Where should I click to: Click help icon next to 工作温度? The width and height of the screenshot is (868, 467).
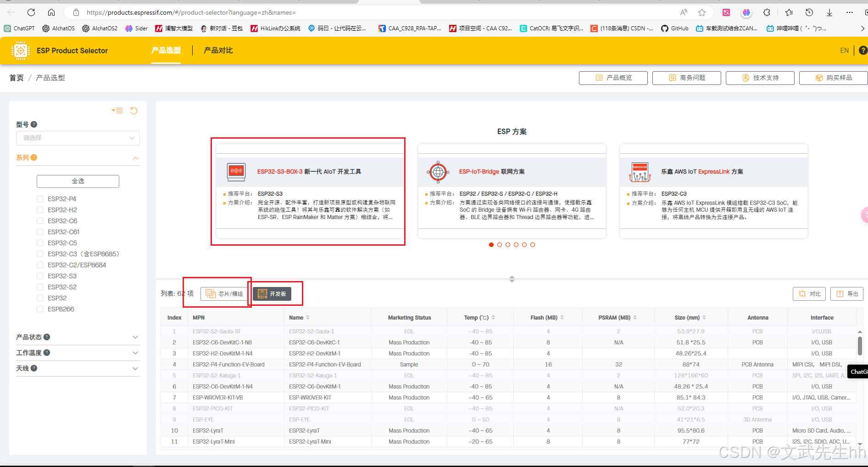tap(47, 353)
